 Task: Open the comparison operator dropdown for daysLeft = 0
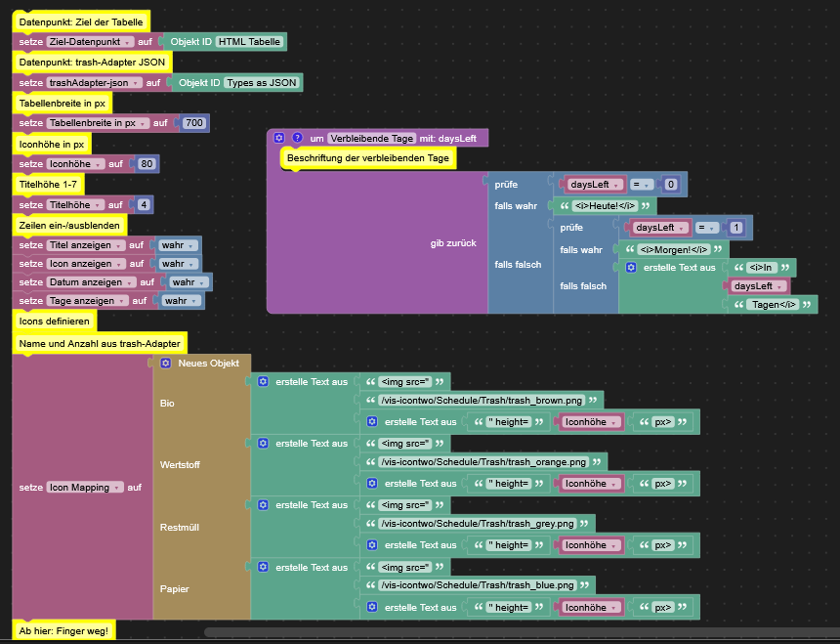point(641,185)
